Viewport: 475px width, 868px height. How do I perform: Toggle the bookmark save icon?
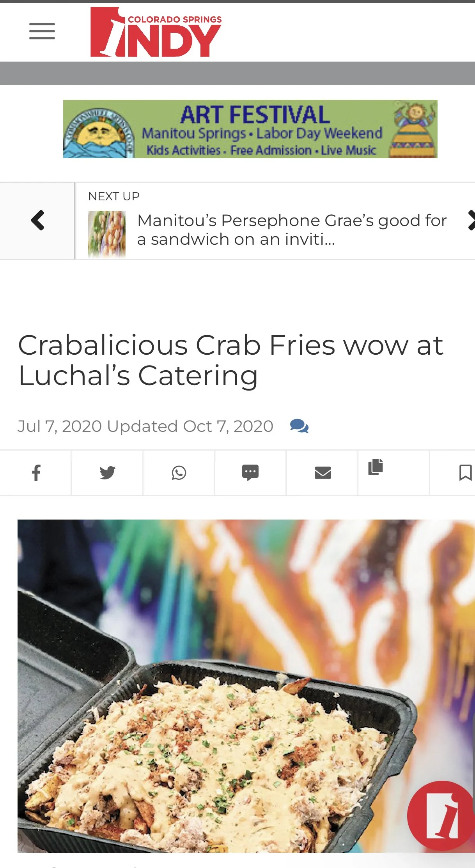coord(465,473)
